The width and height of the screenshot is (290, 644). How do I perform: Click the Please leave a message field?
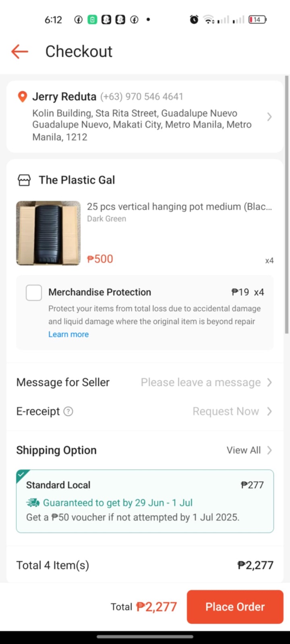coord(201,382)
